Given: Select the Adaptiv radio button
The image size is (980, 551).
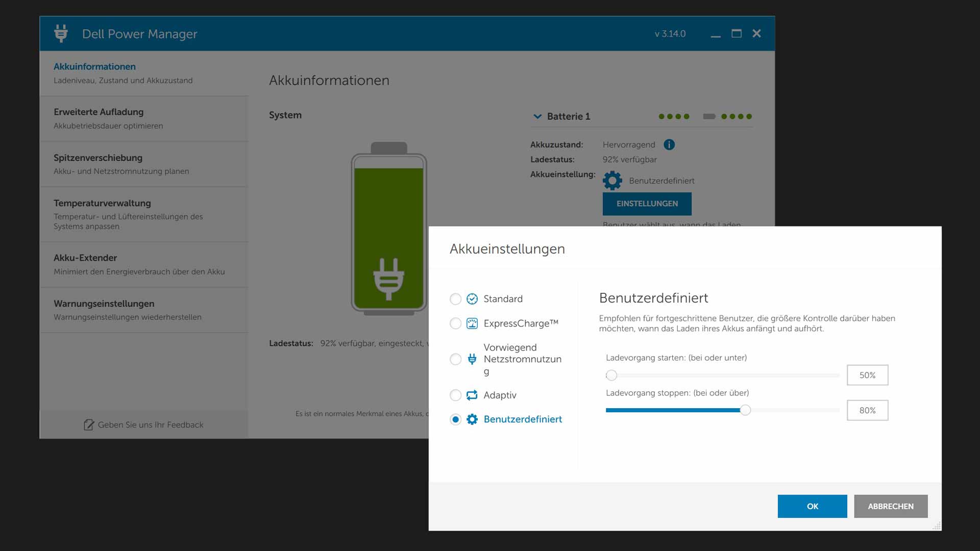Looking at the screenshot, I should pos(455,395).
